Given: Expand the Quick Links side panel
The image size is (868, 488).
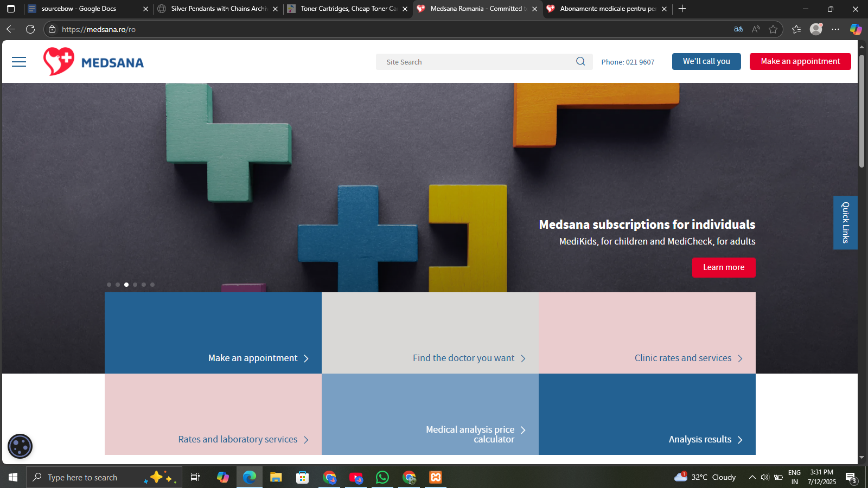Looking at the screenshot, I should 845,222.
